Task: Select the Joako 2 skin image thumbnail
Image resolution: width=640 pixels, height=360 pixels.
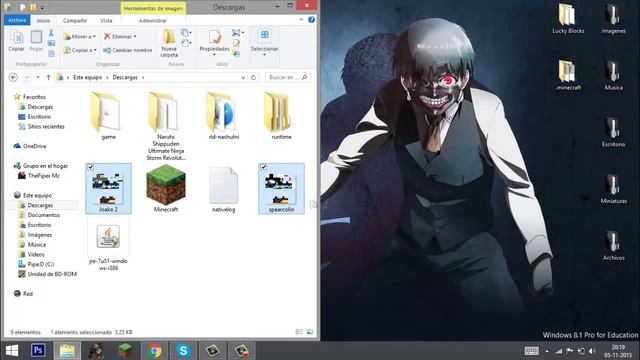Action: click(x=108, y=188)
